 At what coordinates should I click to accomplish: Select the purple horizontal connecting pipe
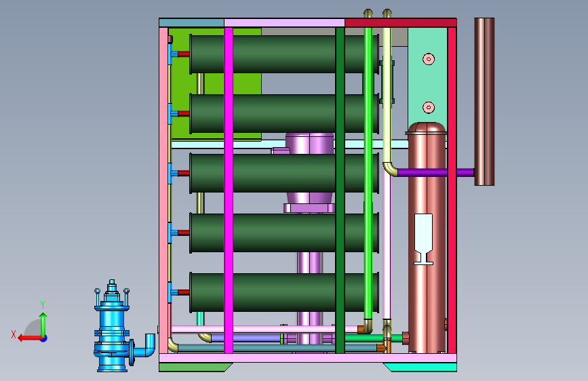[435, 172]
